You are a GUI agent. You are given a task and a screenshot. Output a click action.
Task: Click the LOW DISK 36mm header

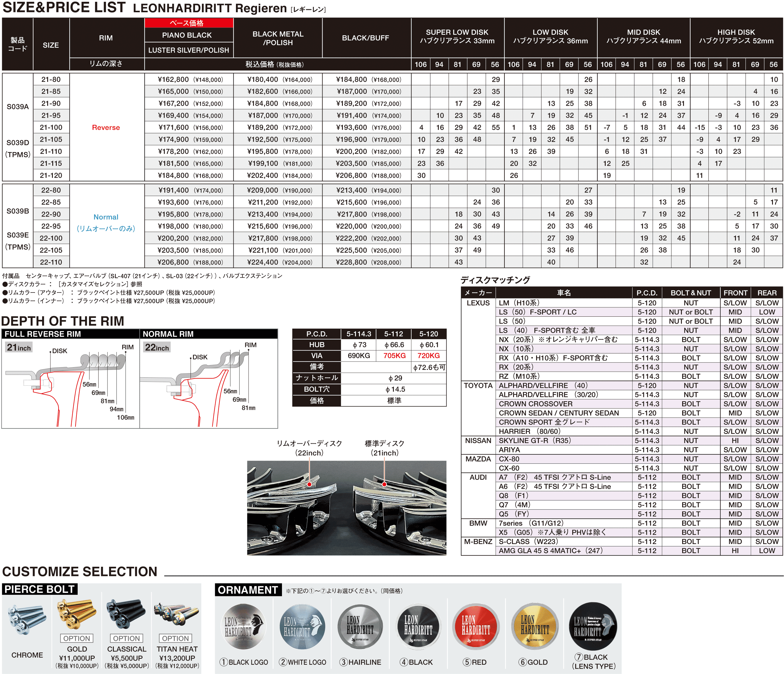tap(550, 37)
